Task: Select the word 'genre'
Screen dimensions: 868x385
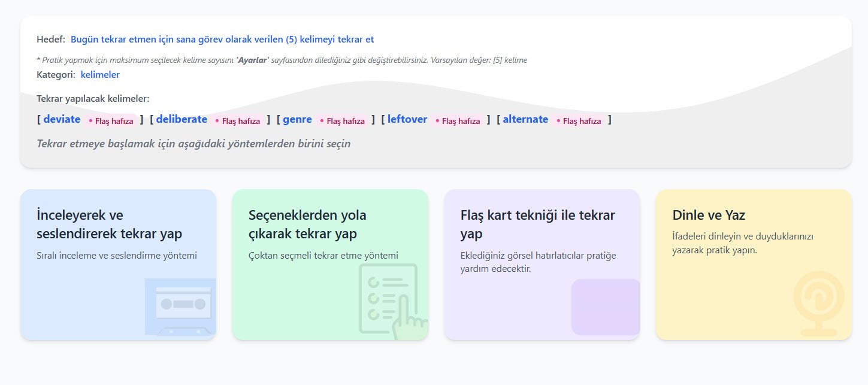Action: click(297, 119)
